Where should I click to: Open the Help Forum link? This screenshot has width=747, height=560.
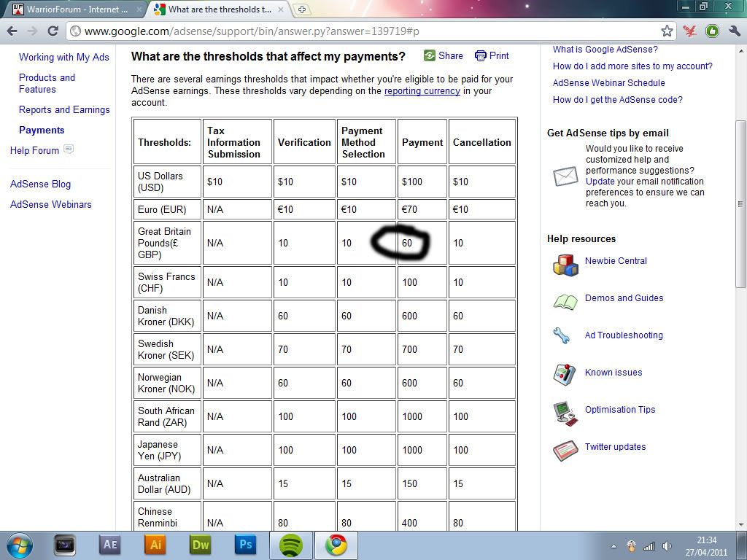pos(34,150)
